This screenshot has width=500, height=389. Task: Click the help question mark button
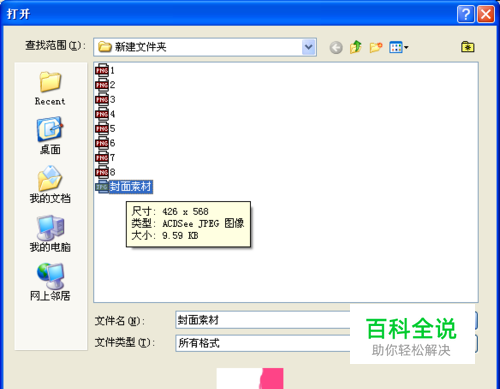tap(466, 14)
